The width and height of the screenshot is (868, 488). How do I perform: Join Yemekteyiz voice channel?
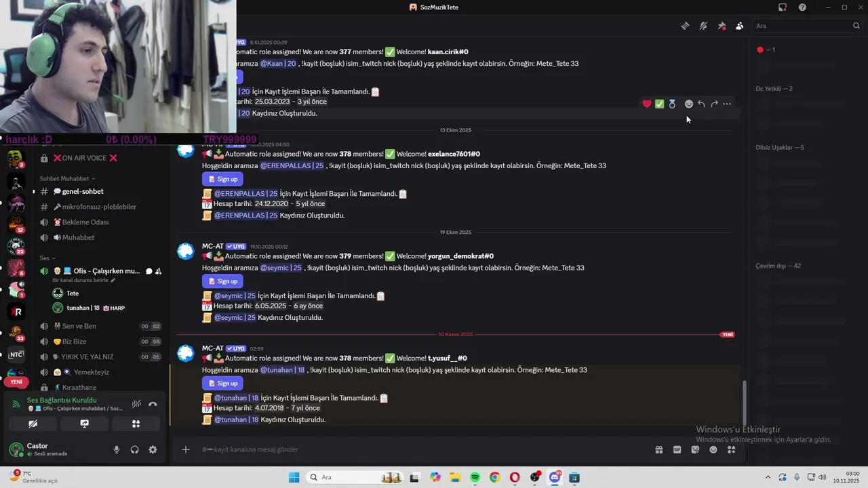(x=100, y=372)
